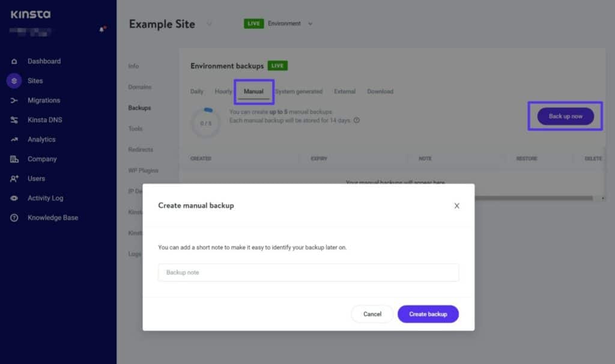The image size is (615, 364).
Task: Close the Create manual backup dialog
Action: click(456, 205)
